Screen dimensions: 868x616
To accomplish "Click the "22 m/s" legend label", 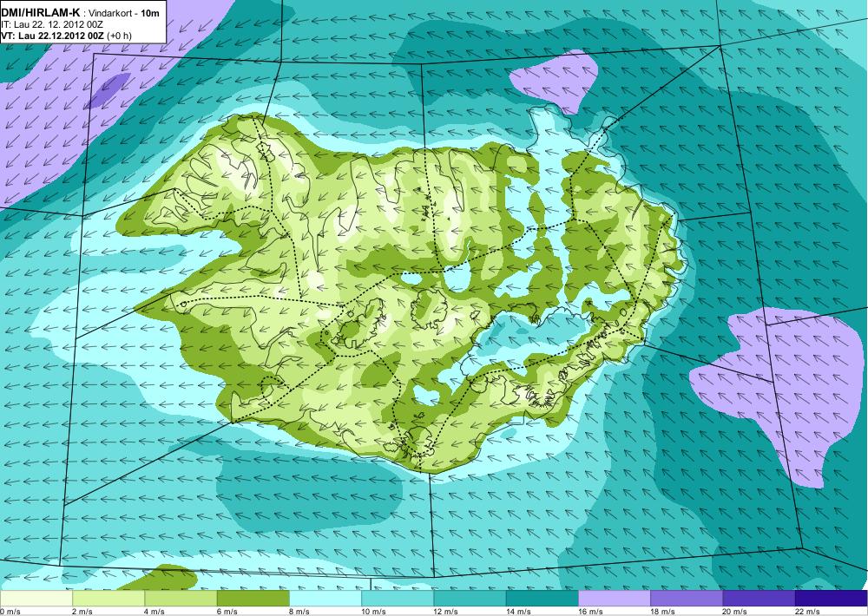I will click(x=807, y=612).
